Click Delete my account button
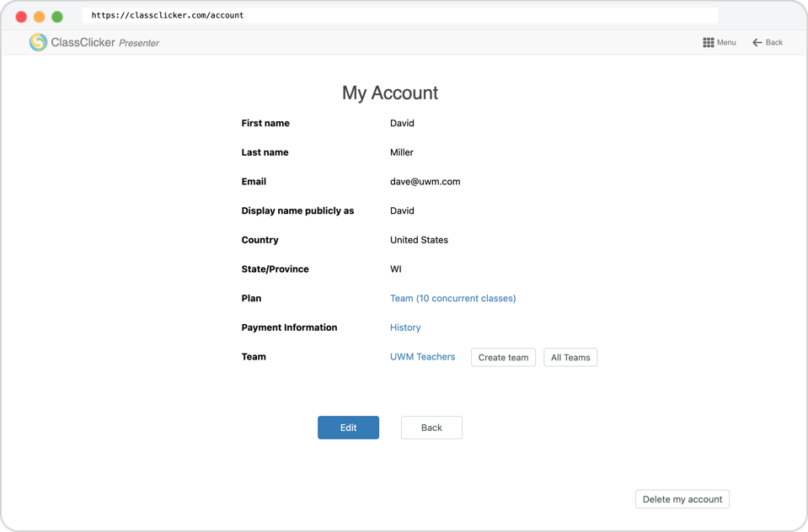The image size is (808, 532). tap(682, 499)
